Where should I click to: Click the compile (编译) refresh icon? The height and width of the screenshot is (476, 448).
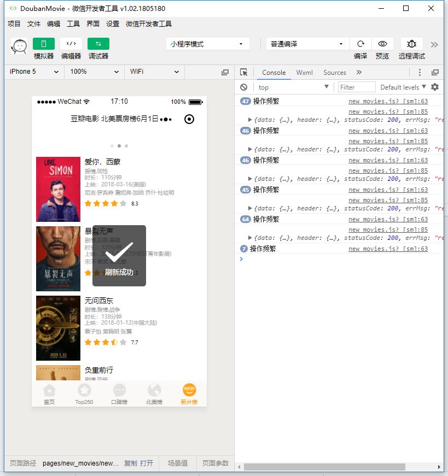pyautogui.click(x=360, y=44)
